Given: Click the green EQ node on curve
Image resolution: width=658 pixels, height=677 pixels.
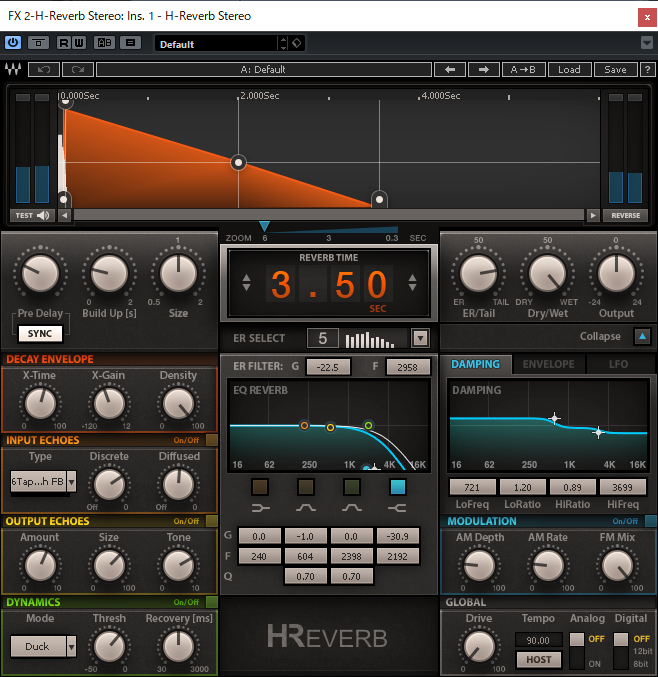Looking at the screenshot, I should tap(368, 426).
